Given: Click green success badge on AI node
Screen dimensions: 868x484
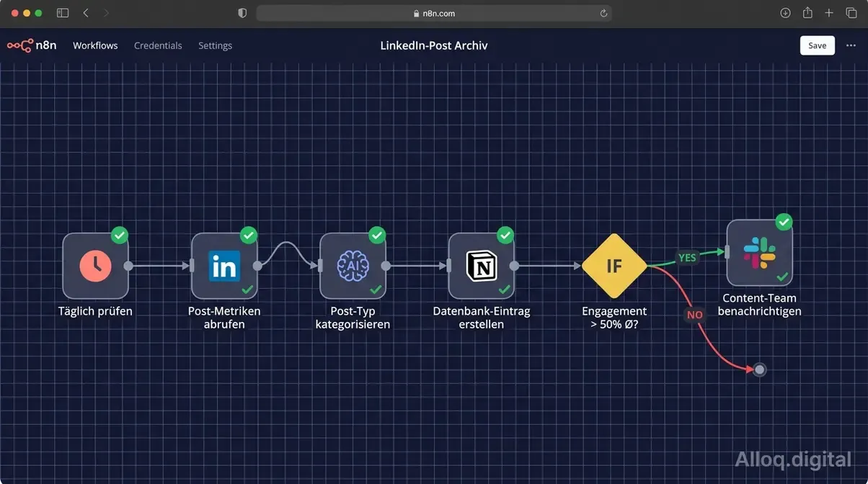Looking at the screenshot, I should pyautogui.click(x=377, y=235).
